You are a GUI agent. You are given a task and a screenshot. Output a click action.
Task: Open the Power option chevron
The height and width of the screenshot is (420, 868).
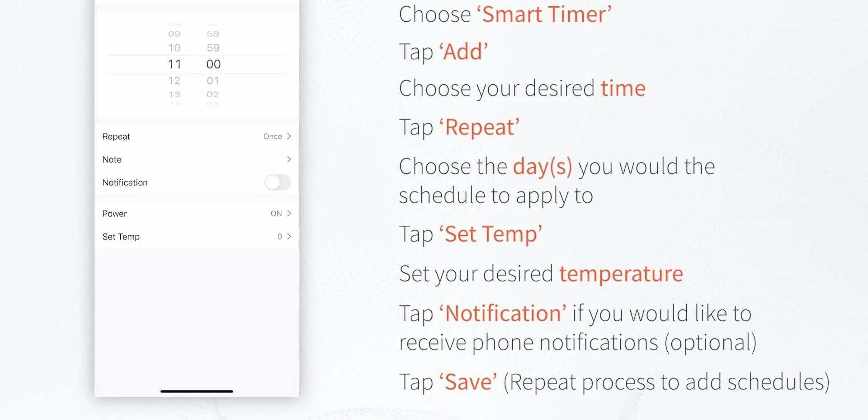click(289, 214)
